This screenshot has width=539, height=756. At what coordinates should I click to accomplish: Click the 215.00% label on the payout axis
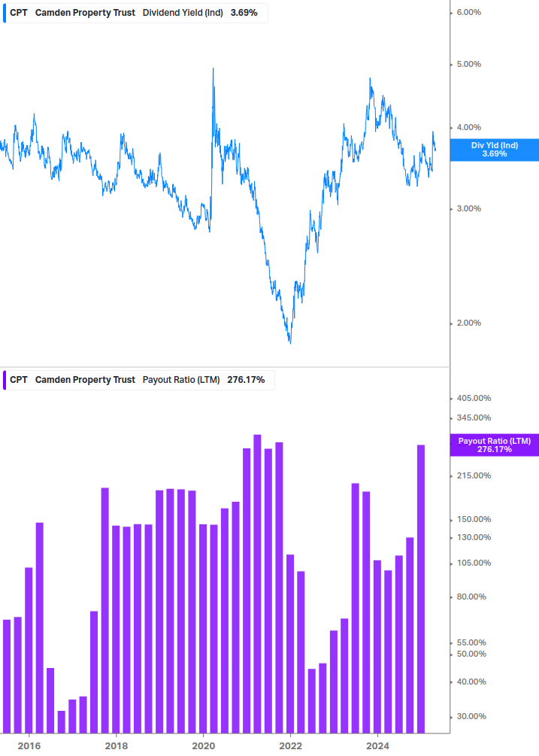pyautogui.click(x=474, y=475)
